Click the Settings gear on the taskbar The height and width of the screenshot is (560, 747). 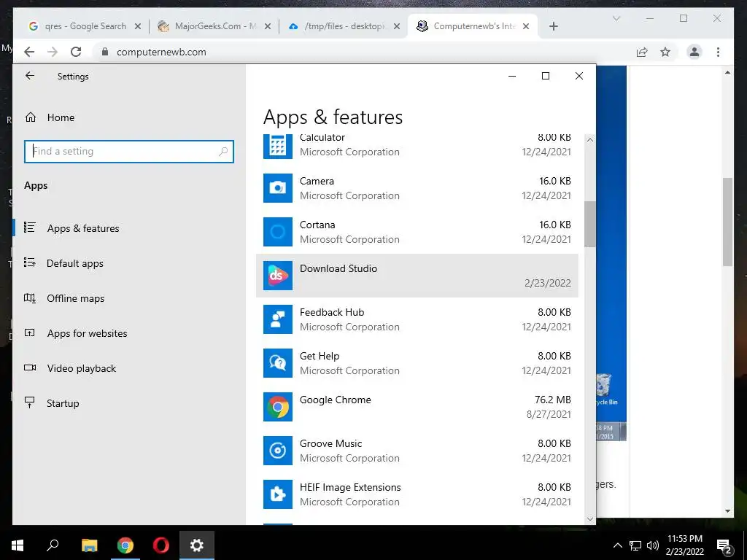[x=197, y=545]
